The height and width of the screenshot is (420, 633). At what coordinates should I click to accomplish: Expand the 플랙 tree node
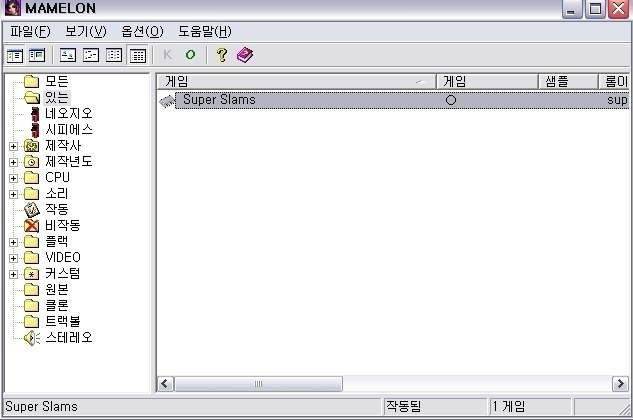13,242
